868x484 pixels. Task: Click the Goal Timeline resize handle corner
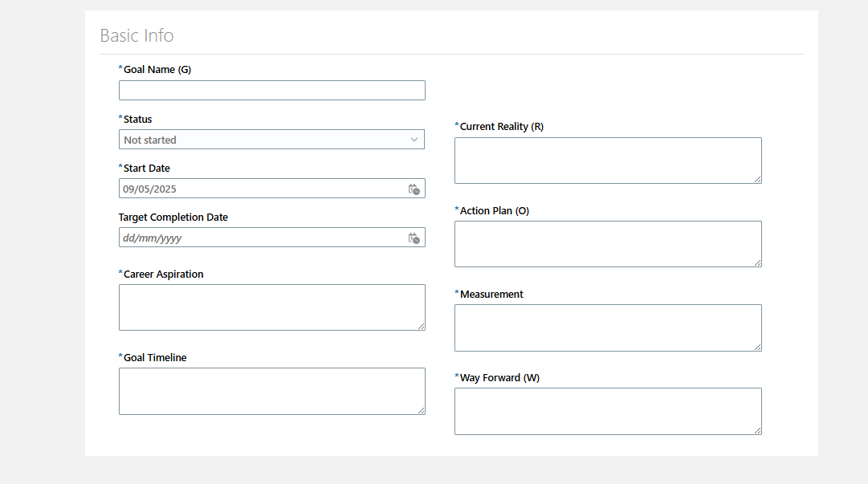pyautogui.click(x=422, y=410)
